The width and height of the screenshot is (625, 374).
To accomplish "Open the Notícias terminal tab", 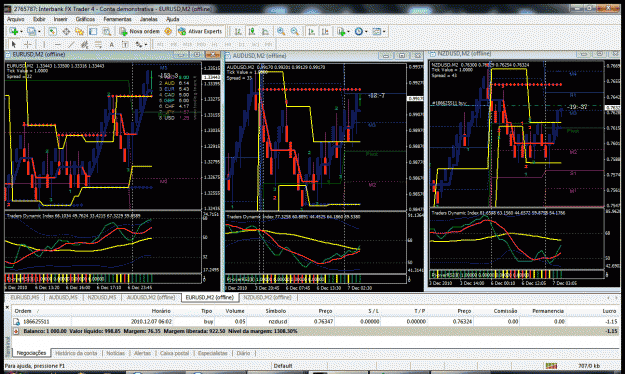I will point(116,353).
